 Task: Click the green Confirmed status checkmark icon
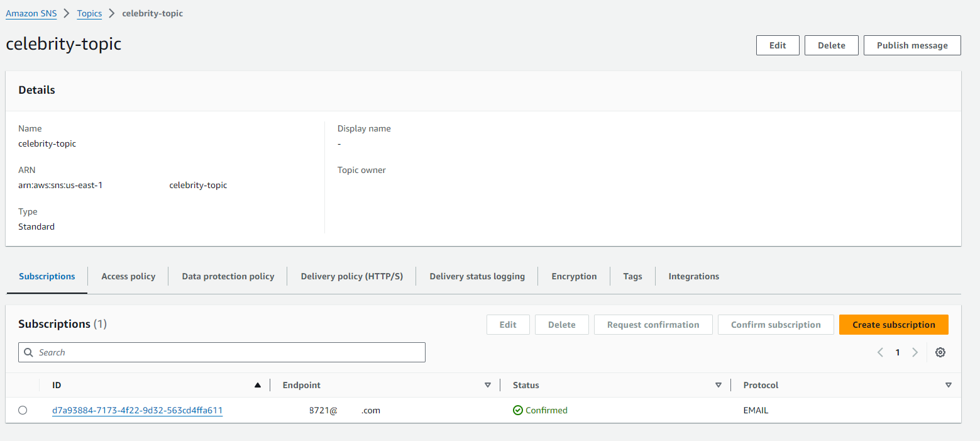click(x=518, y=410)
